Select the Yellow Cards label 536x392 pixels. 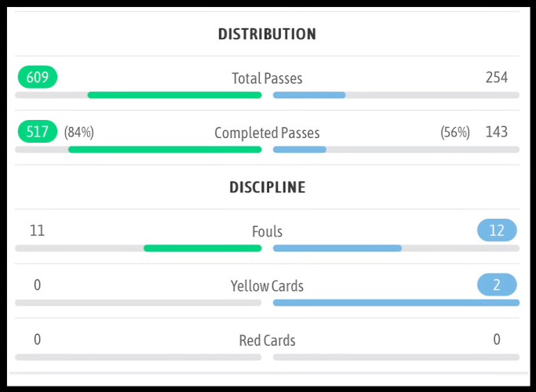tap(267, 286)
